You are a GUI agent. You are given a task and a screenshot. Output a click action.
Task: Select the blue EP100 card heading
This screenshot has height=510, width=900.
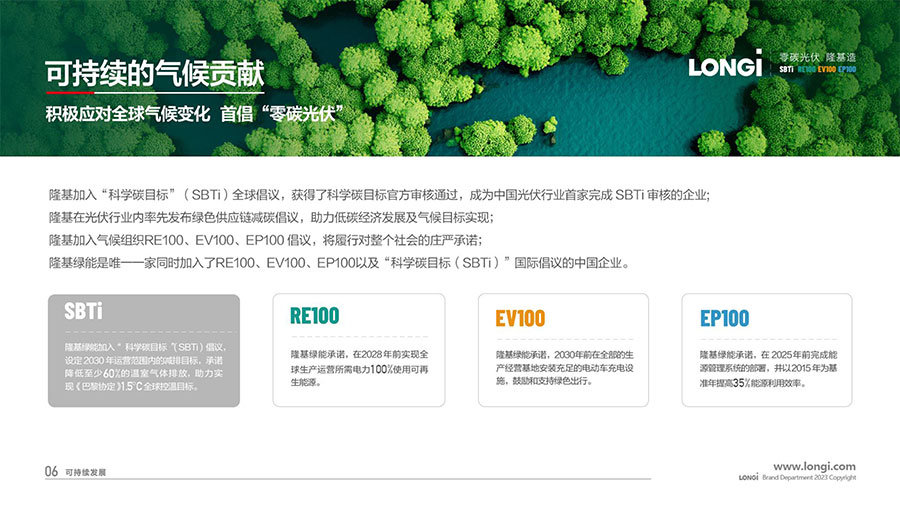pyautogui.click(x=724, y=318)
